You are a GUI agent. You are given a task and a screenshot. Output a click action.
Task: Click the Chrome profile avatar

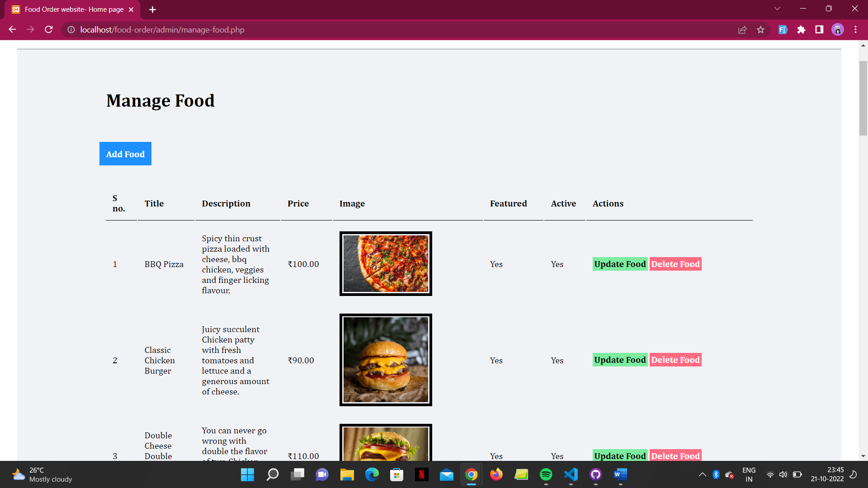838,29
